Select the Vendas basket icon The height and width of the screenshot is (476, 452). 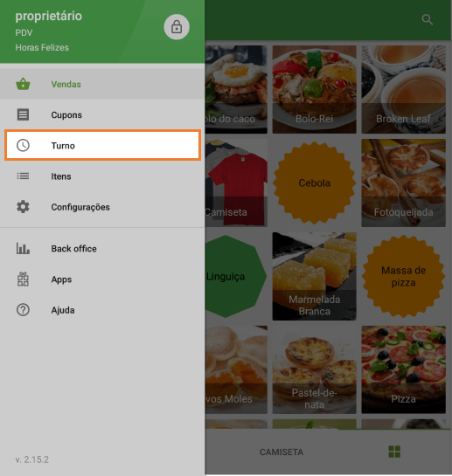[23, 84]
